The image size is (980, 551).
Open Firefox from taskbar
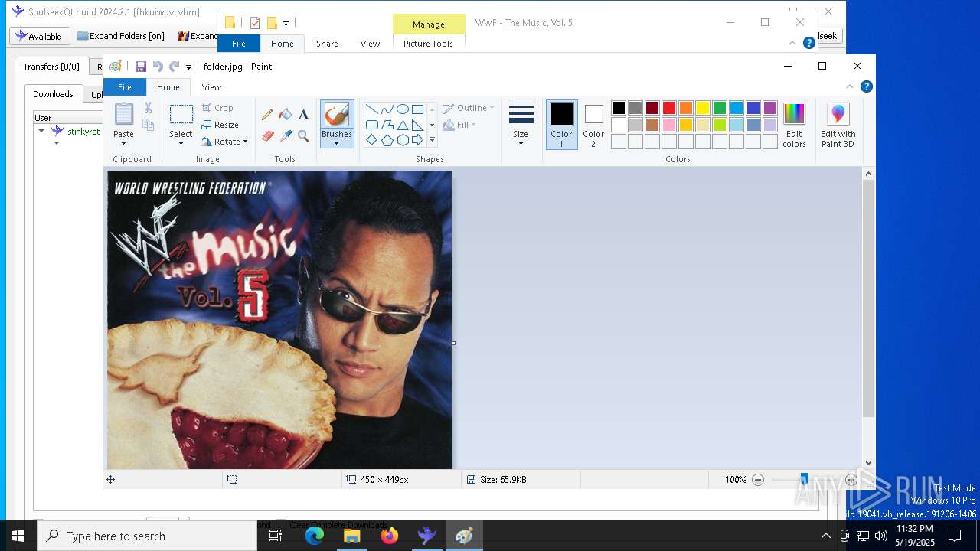coord(390,536)
